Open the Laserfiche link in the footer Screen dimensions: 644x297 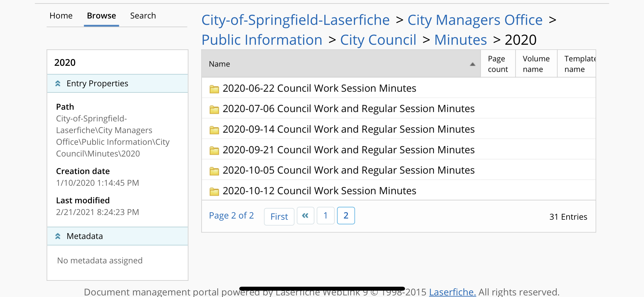(x=452, y=292)
